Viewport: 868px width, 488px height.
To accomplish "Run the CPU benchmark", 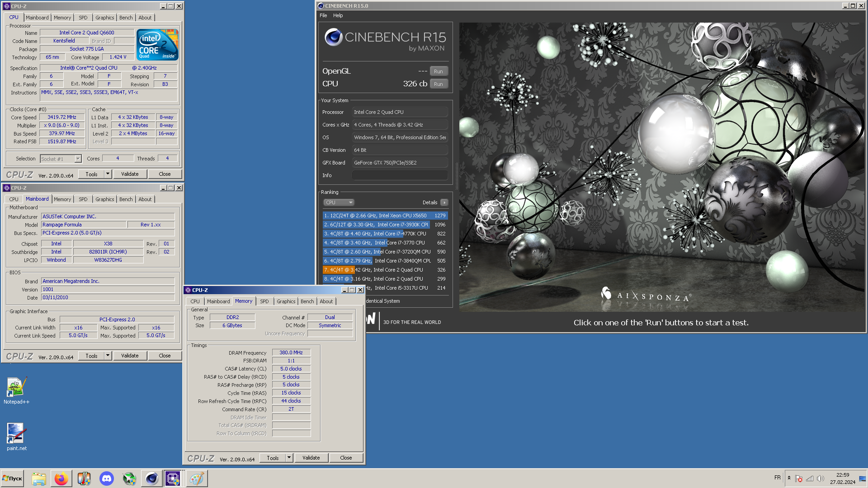I will 439,84.
